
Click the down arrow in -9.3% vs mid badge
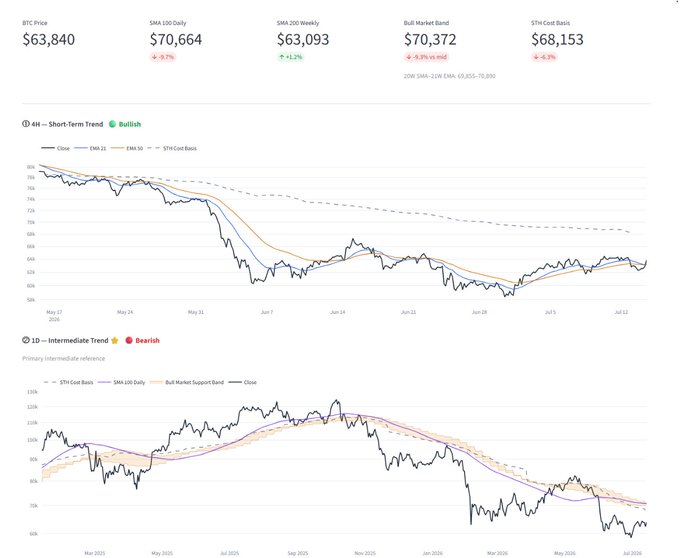click(x=409, y=57)
